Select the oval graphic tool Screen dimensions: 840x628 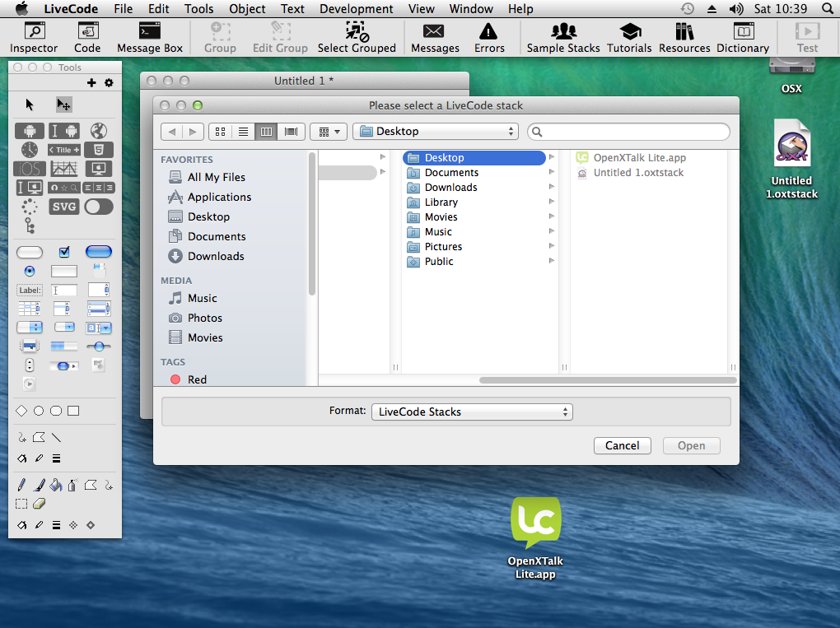(x=39, y=411)
